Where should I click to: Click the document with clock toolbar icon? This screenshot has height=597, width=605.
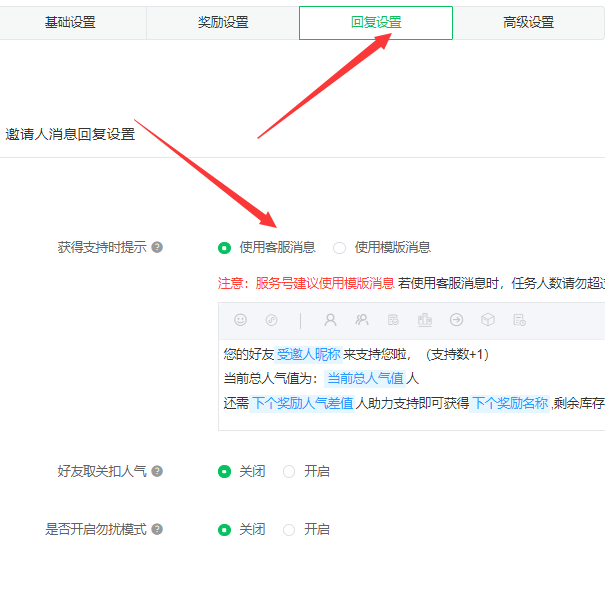click(519, 320)
